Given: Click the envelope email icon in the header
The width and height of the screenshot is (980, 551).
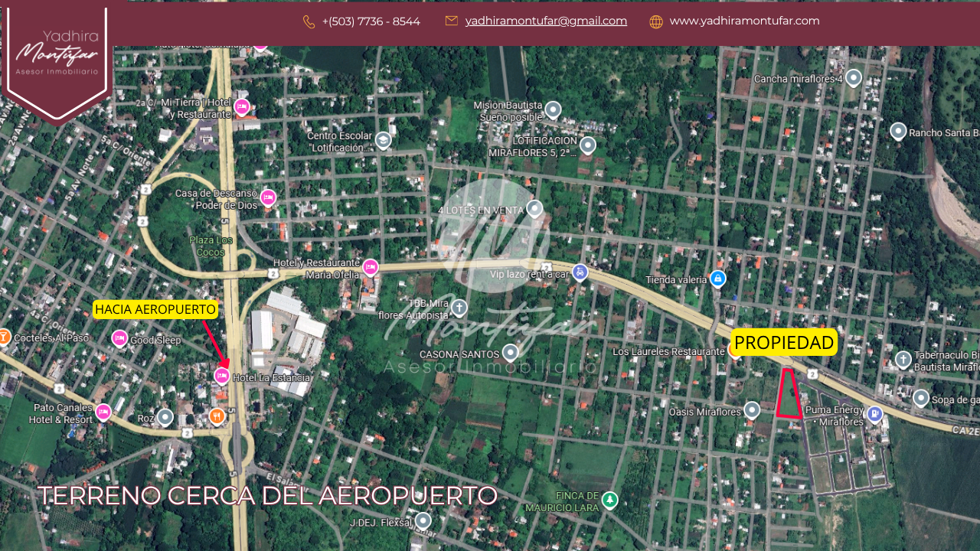Looking at the screenshot, I should tap(452, 21).
